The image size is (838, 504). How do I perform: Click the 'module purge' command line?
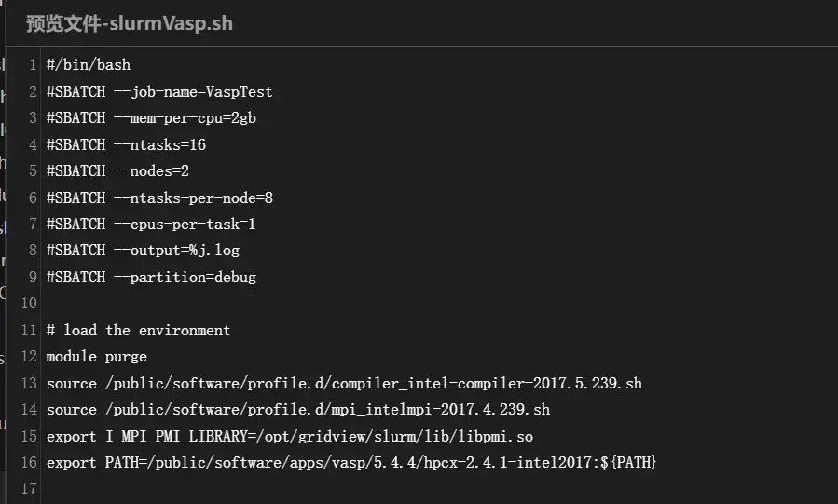click(97, 356)
